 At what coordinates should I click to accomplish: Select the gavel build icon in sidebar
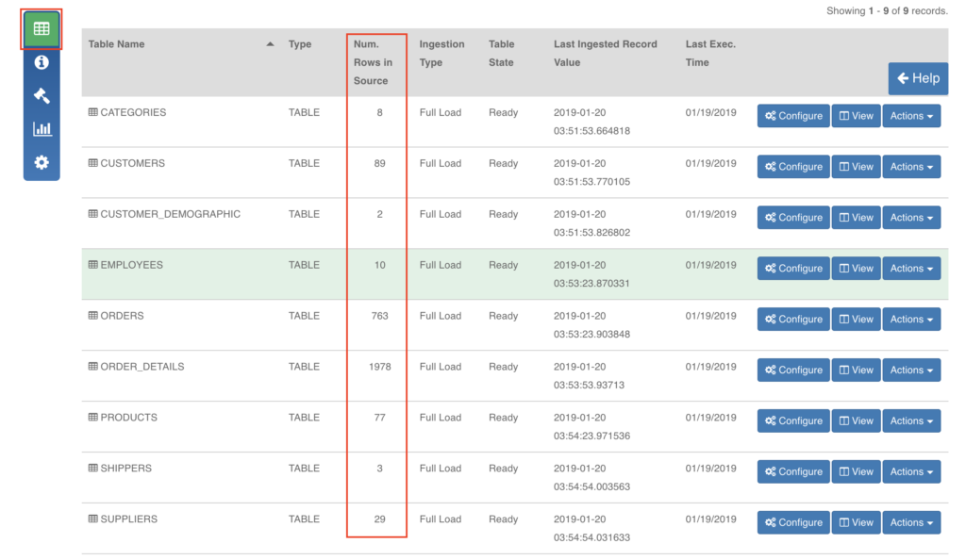[42, 95]
